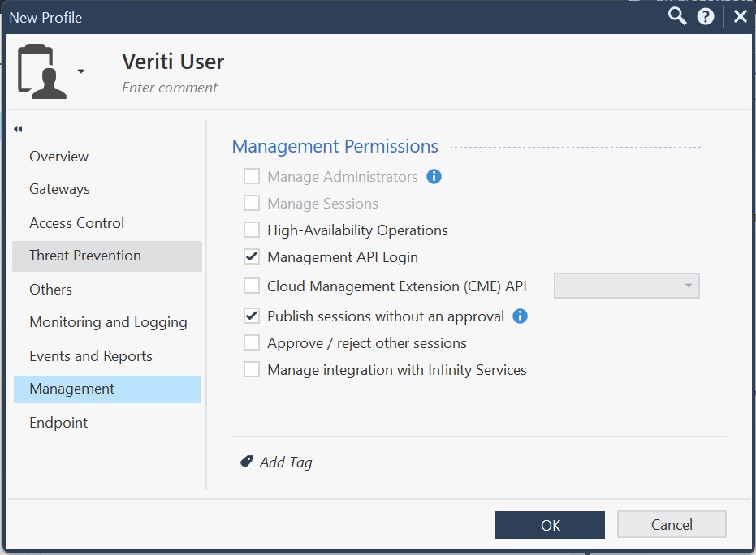Click the profile clipboard user icon
The height and width of the screenshot is (555, 756).
42,71
